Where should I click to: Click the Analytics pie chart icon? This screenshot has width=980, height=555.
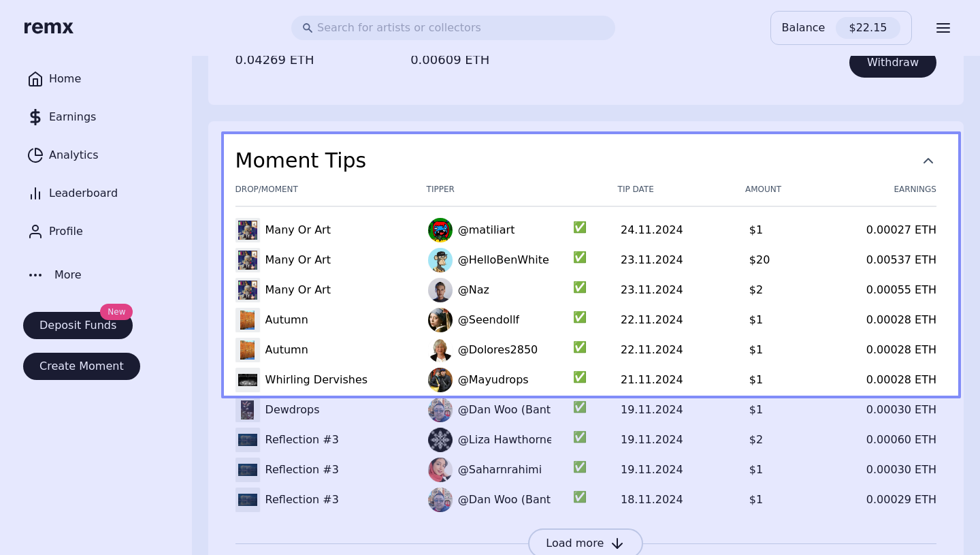[35, 155]
